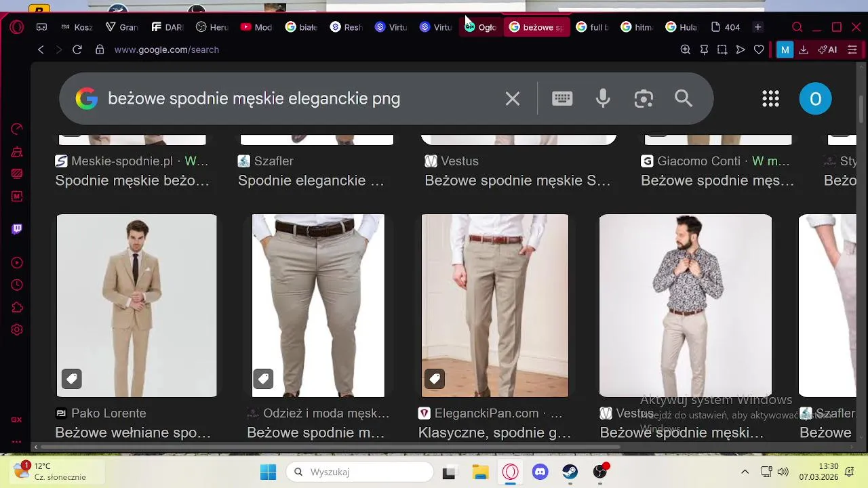The height and width of the screenshot is (488, 868).
Task: Switch to the 'DAR' tab
Action: [x=167, y=27]
